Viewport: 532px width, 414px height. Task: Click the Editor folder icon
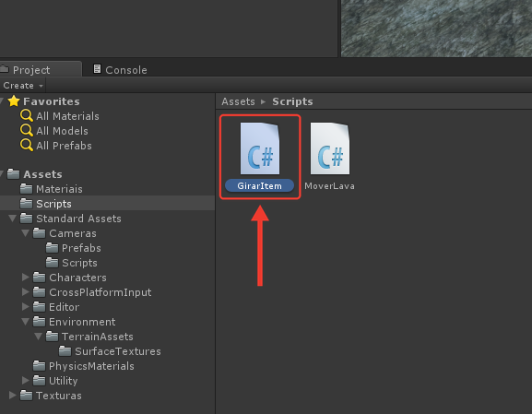click(40, 306)
